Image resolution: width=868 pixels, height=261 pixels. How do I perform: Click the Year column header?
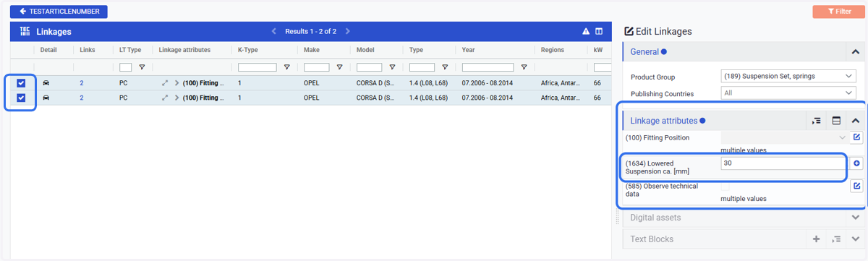tap(469, 50)
